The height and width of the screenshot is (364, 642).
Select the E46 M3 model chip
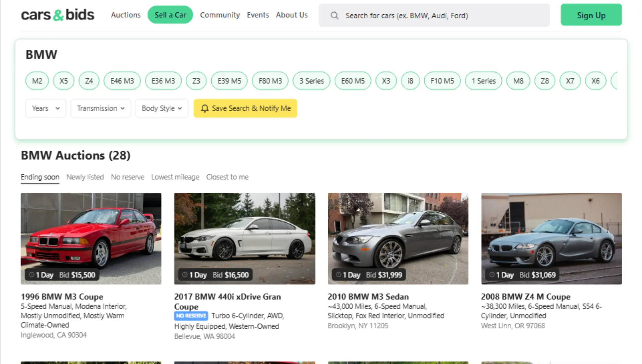[x=122, y=81]
